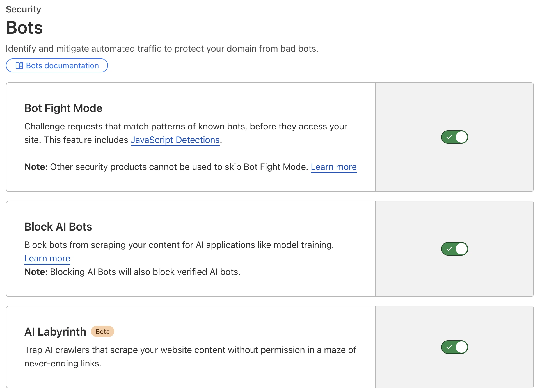
Task: Open the Bots documentation button
Action: point(57,65)
